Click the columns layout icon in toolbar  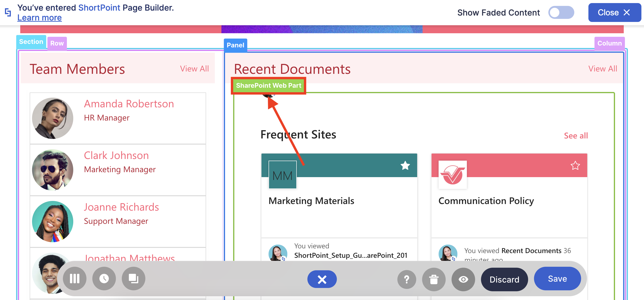[74, 279]
